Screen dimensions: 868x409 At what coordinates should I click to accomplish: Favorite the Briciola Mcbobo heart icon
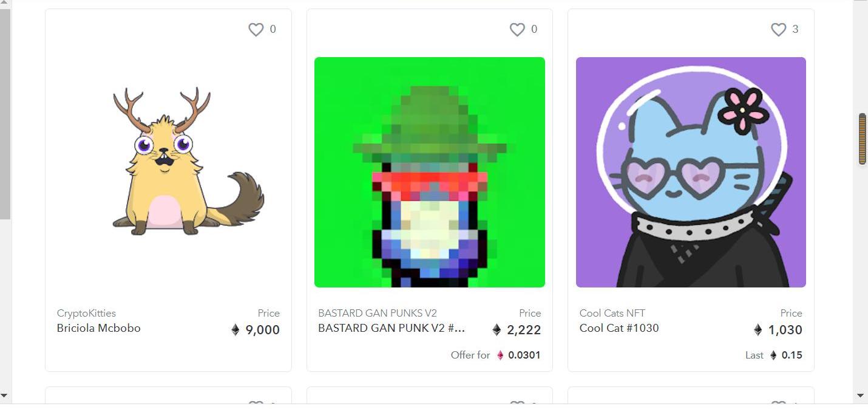(x=256, y=29)
